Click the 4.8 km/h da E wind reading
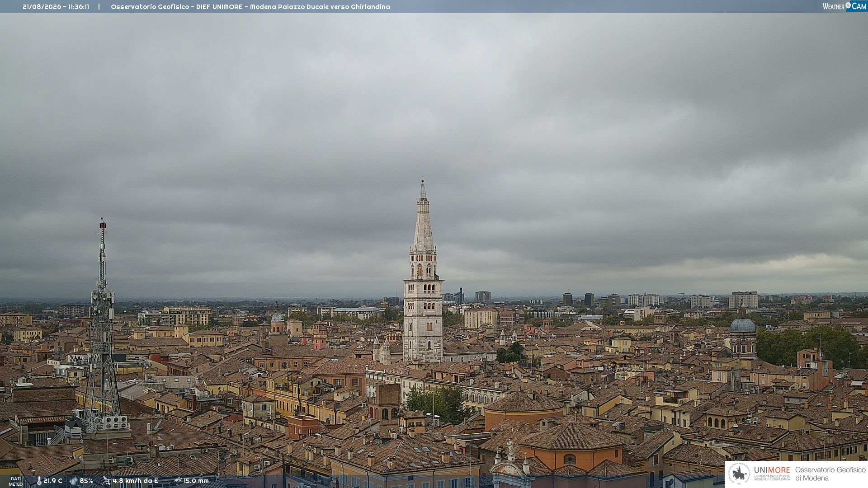This screenshot has width=868, height=488. [x=135, y=481]
